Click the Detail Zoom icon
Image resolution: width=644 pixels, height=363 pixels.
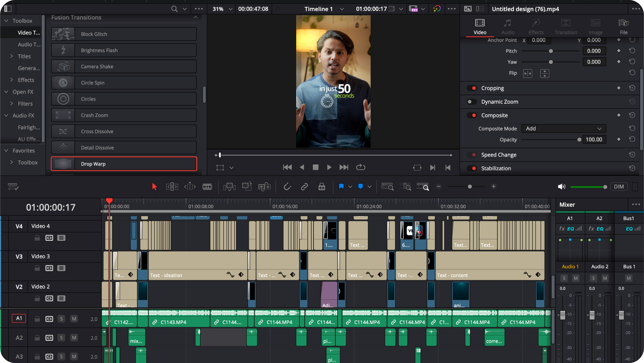(405, 187)
